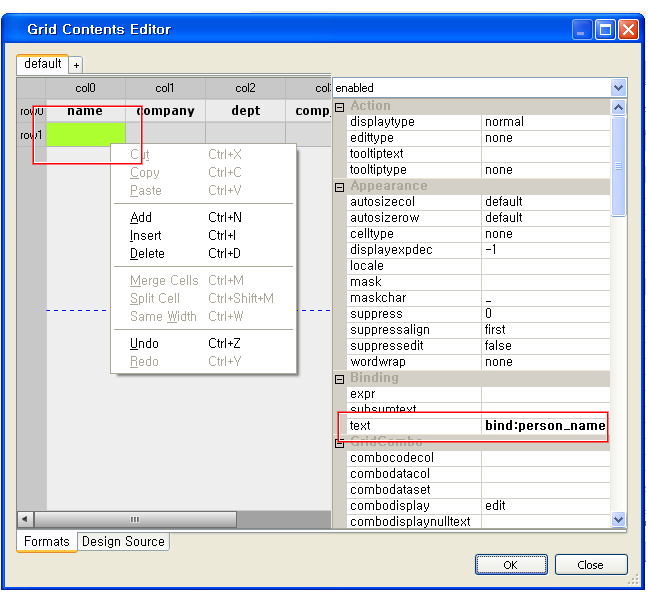Screen dimensions: 648x595
Task: Open the default format tab
Action: tap(42, 64)
